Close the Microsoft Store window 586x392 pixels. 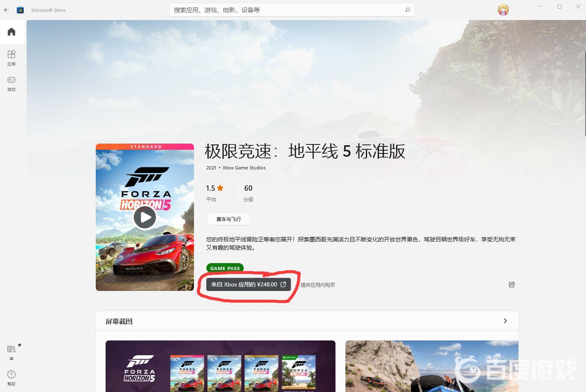(578, 7)
